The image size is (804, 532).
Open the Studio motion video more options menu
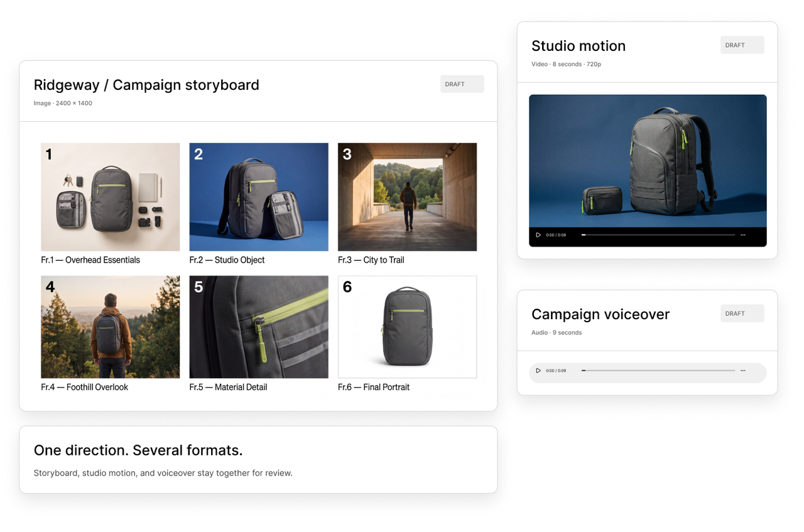point(743,235)
